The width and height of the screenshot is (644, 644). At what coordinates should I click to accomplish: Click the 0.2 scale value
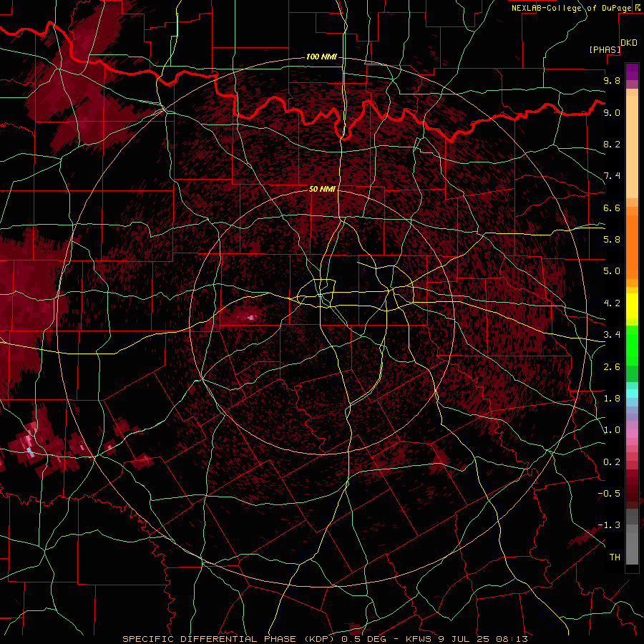[612, 462]
